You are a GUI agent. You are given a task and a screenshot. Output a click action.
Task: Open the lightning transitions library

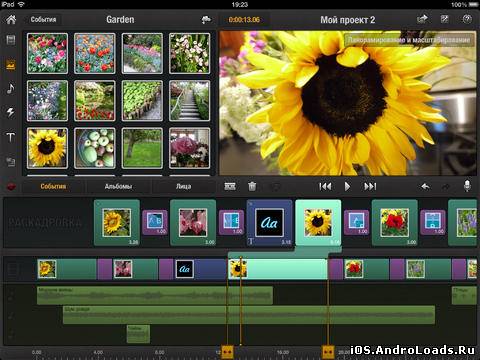(x=11, y=112)
